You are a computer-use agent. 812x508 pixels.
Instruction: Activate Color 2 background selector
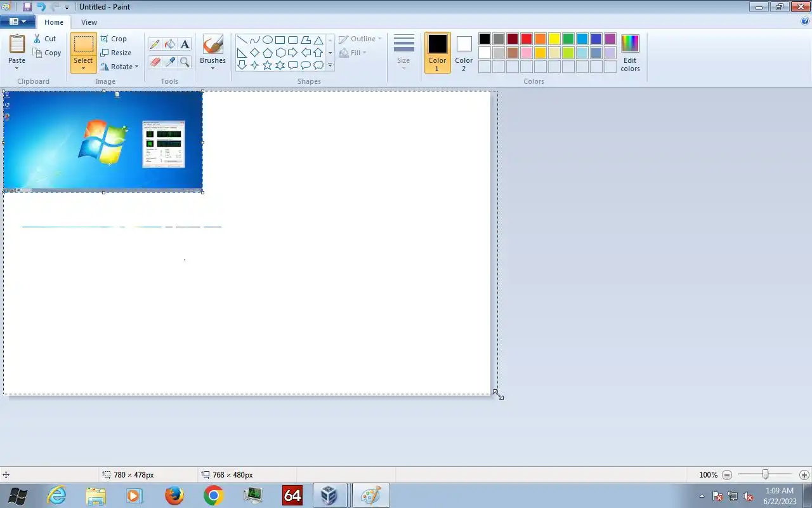click(464, 53)
